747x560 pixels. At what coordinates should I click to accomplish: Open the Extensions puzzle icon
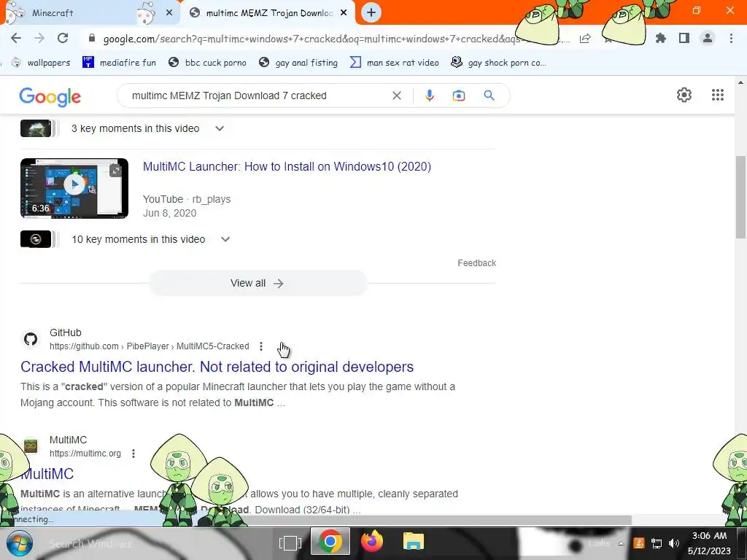tap(661, 39)
